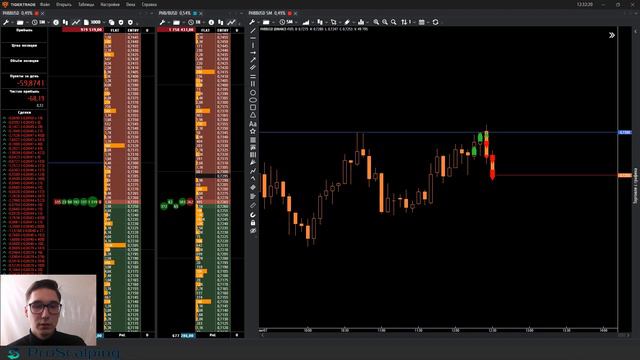The image size is (640, 360).
Task: Open left order book wrench settings
Action: [6, 22]
